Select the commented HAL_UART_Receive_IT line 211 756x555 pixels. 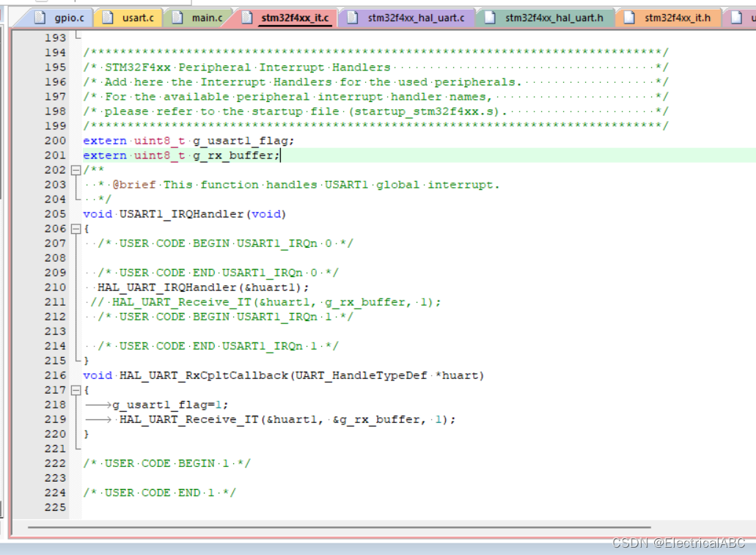point(264,301)
